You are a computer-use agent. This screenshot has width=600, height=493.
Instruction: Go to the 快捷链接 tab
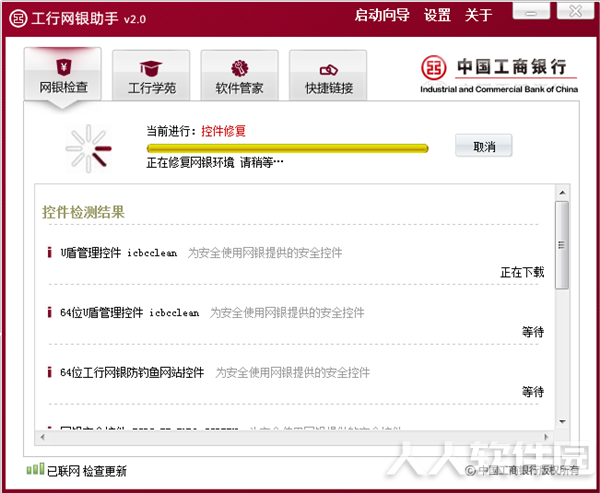tap(328, 75)
